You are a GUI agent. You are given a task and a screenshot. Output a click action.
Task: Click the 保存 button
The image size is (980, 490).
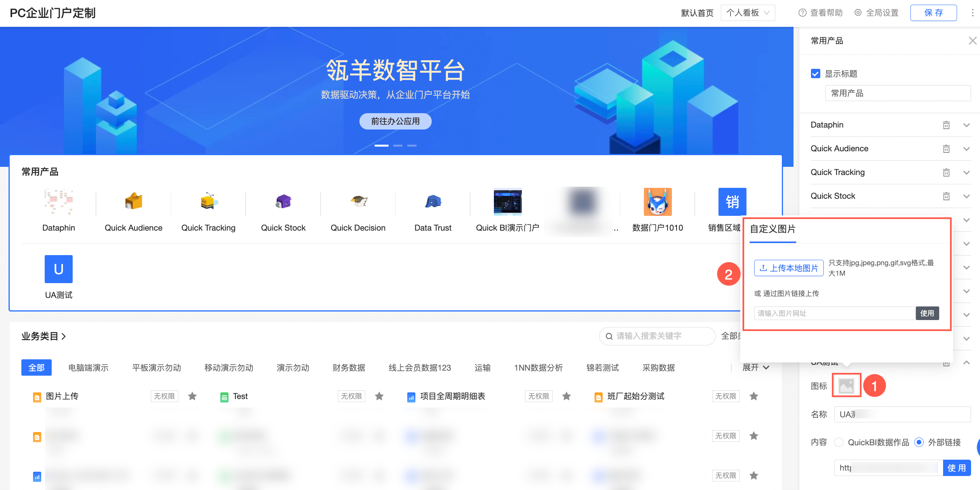[x=933, y=13]
